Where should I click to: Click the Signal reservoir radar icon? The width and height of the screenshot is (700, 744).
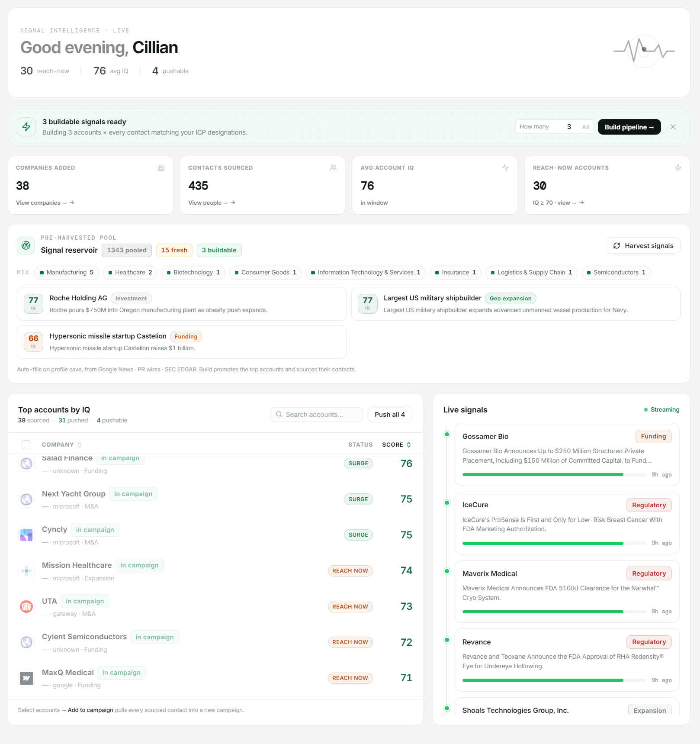point(26,245)
